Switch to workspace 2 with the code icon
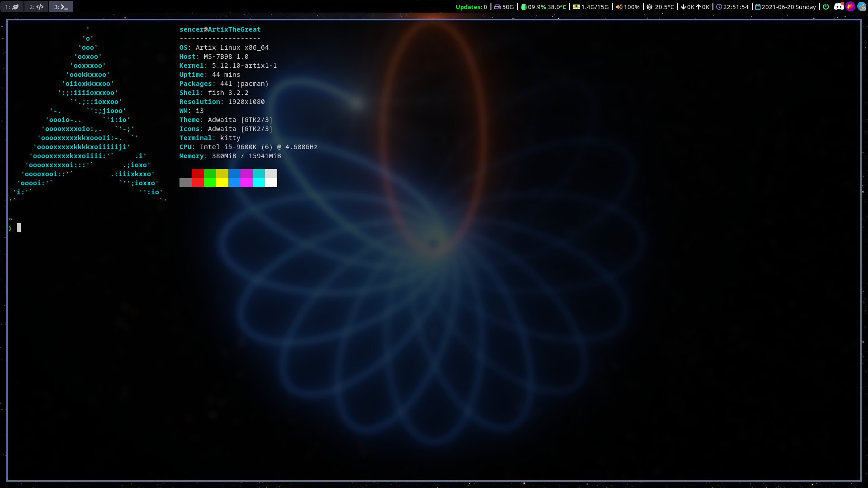868x488 pixels. 36,7
